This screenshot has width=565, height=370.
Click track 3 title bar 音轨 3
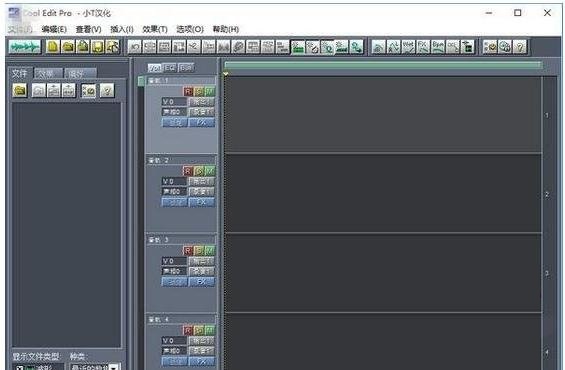182,240
